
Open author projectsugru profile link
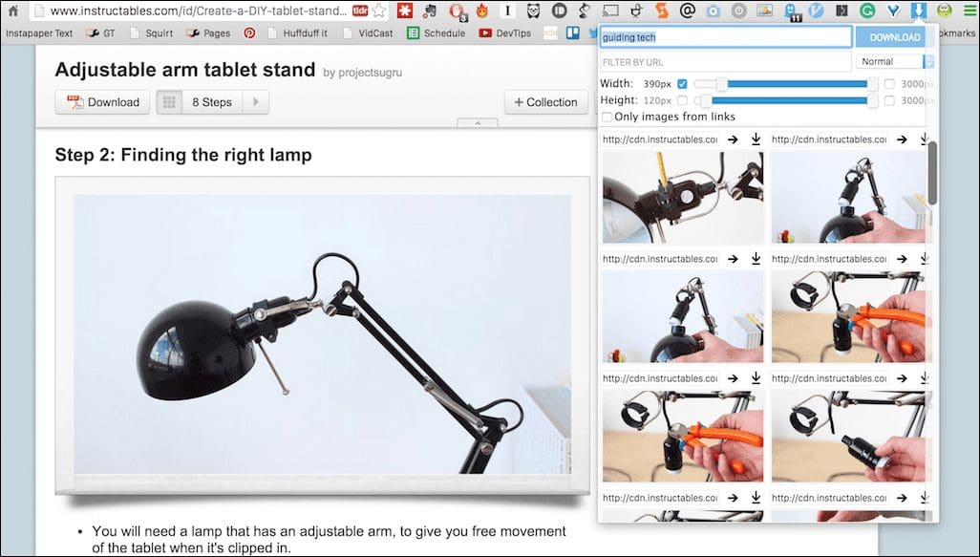pos(370,73)
